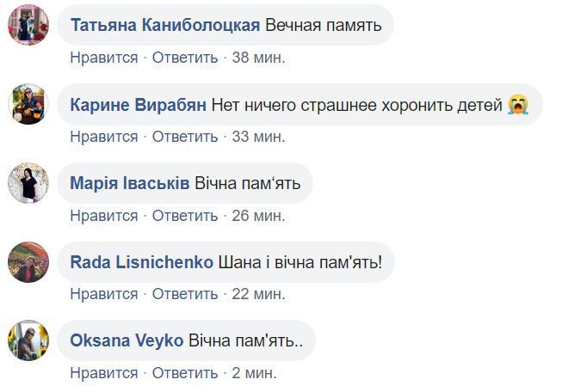Click Oksana Veyko's profile avatar

(x=28, y=340)
